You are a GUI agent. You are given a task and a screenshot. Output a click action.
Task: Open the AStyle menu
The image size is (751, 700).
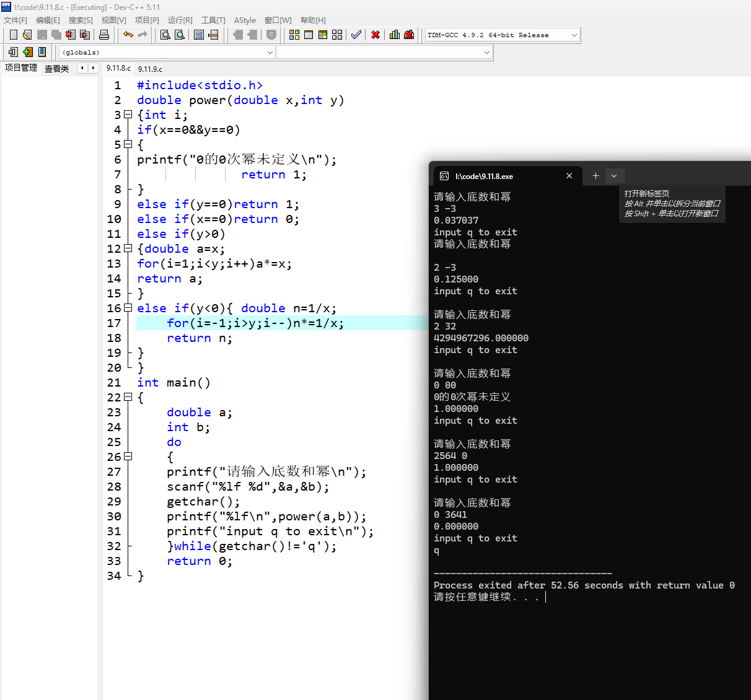click(x=245, y=20)
